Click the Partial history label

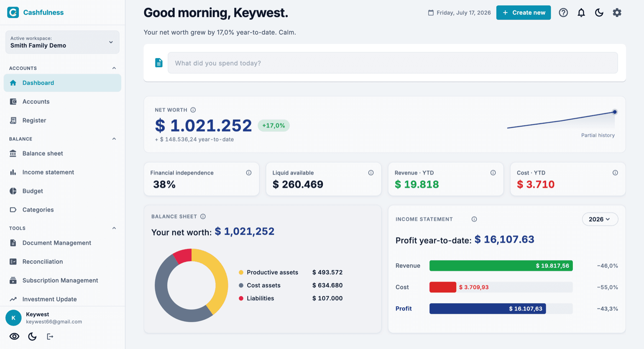tap(598, 135)
